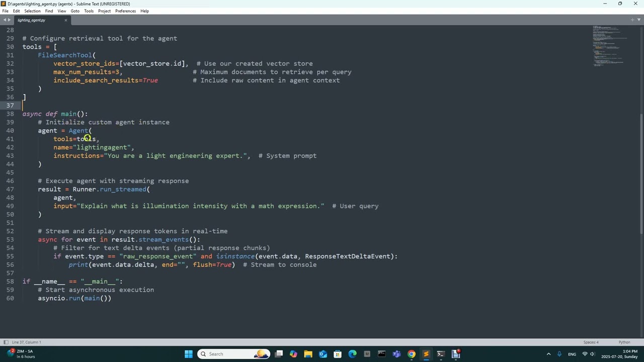Click 'ResponseTextDeltaEvent' on line 55
This screenshot has width=644, height=362.
coord(348,256)
